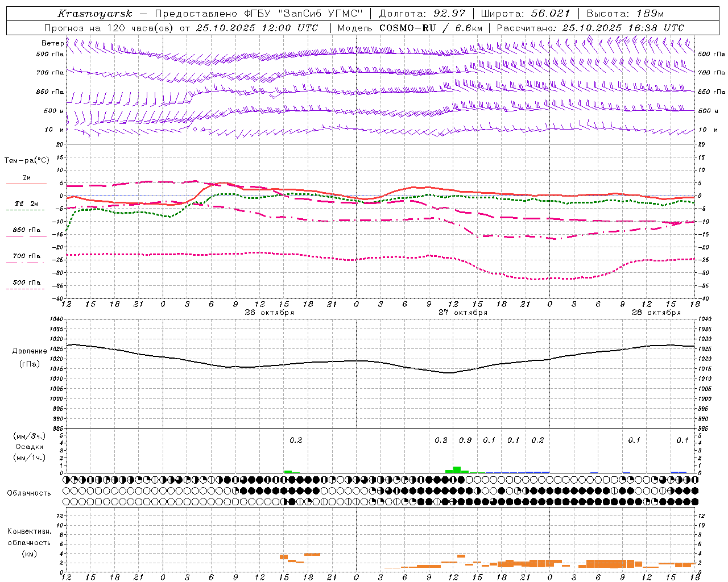Click the '500 гПа' legend entry in temperature panel
This screenshot has height=582, width=728.
[27, 282]
